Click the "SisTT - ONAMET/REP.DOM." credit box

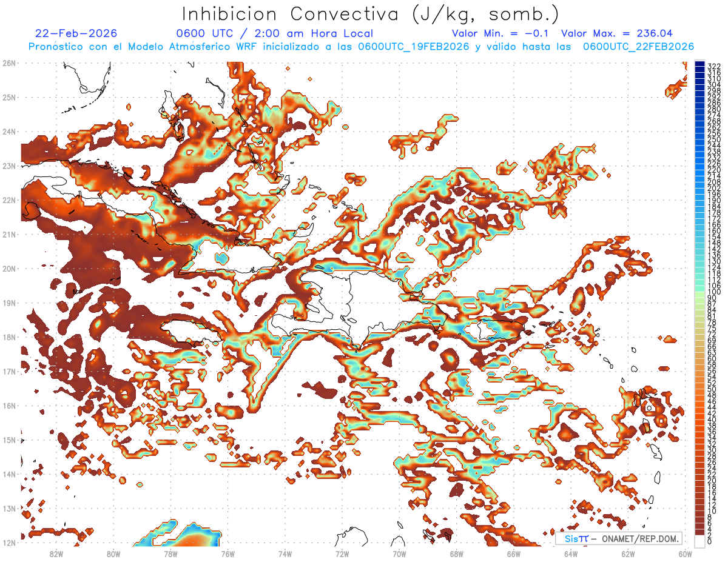619,538
